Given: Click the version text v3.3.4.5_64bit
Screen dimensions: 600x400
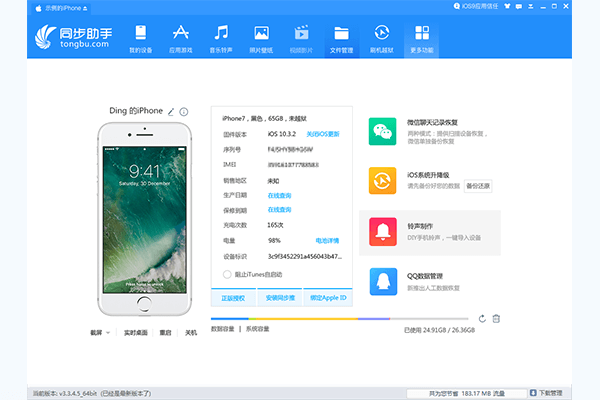Looking at the screenshot, I should (78, 393).
